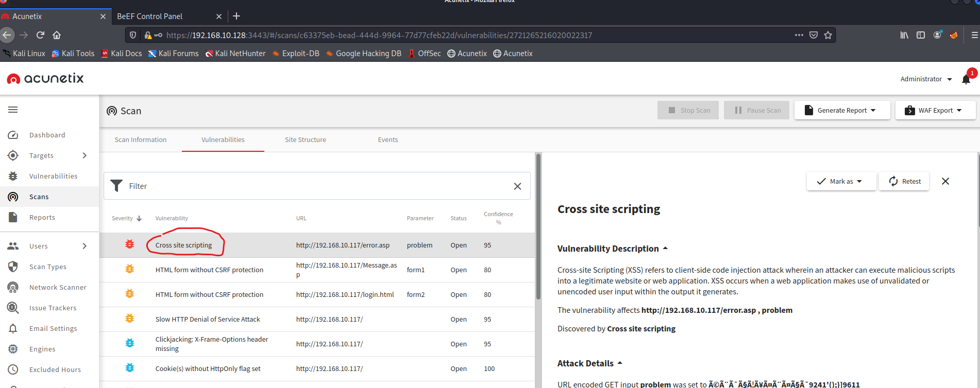The width and height of the screenshot is (980, 388).
Task: Close the vulnerability details panel
Action: point(945,181)
